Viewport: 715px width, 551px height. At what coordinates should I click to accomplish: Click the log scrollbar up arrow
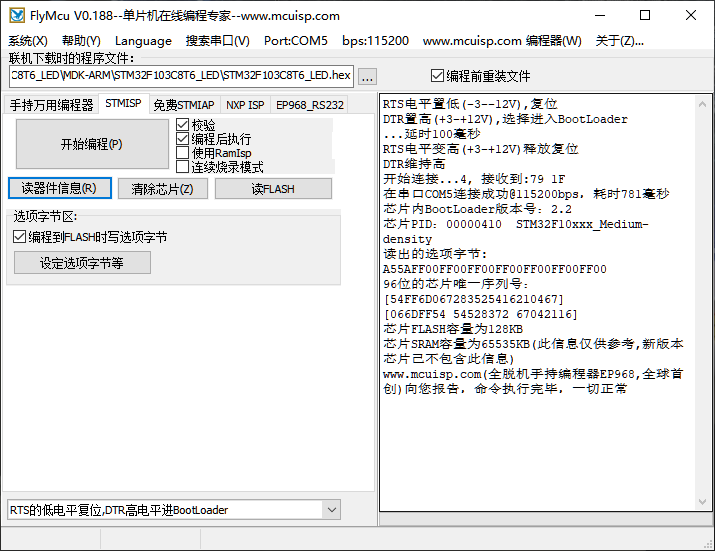coord(702,104)
